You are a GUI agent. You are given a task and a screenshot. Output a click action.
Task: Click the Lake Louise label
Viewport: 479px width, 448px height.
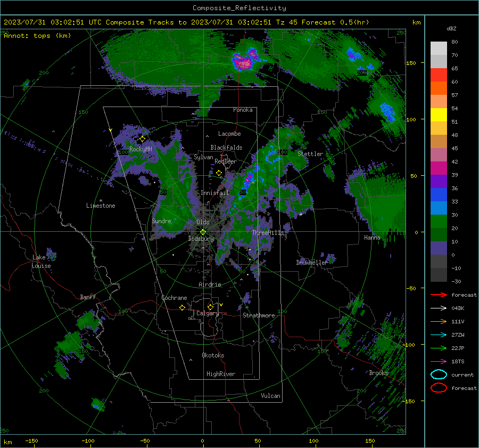click(41, 262)
